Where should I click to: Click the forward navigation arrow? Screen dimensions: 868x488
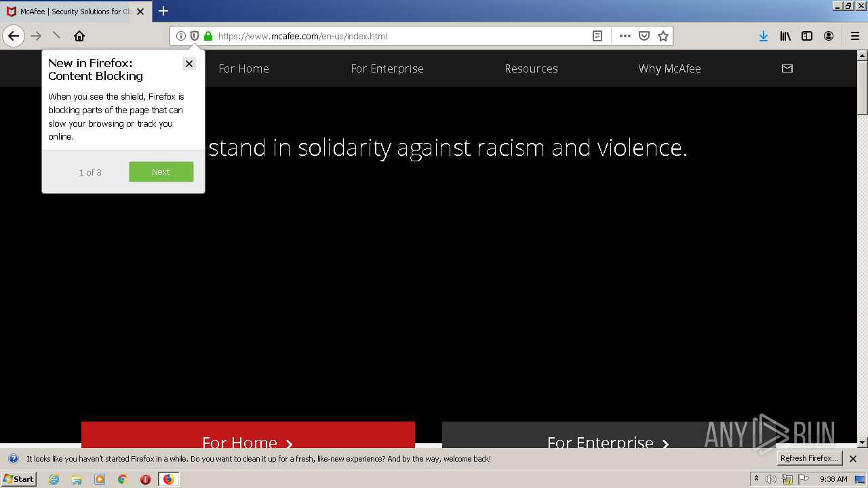coord(36,36)
